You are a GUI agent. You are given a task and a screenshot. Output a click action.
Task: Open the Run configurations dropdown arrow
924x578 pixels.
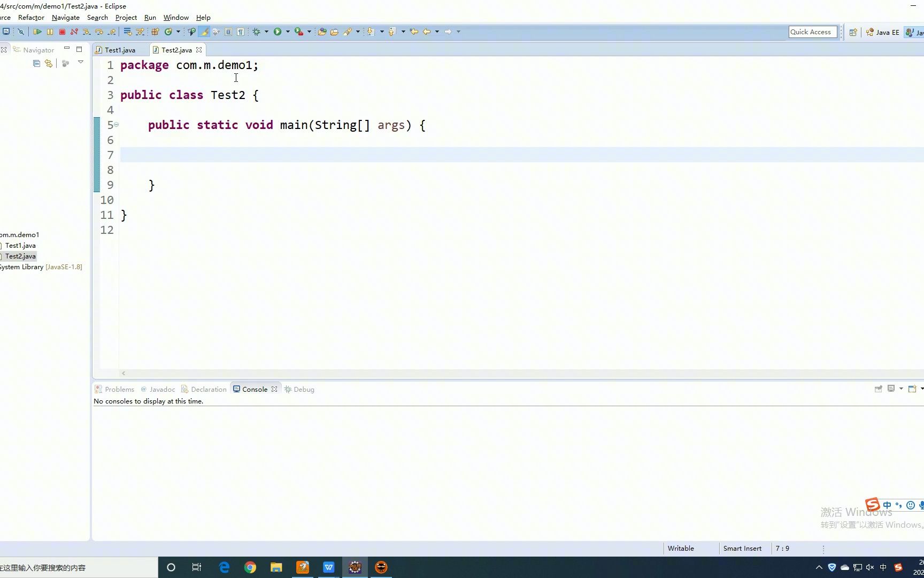tap(288, 32)
